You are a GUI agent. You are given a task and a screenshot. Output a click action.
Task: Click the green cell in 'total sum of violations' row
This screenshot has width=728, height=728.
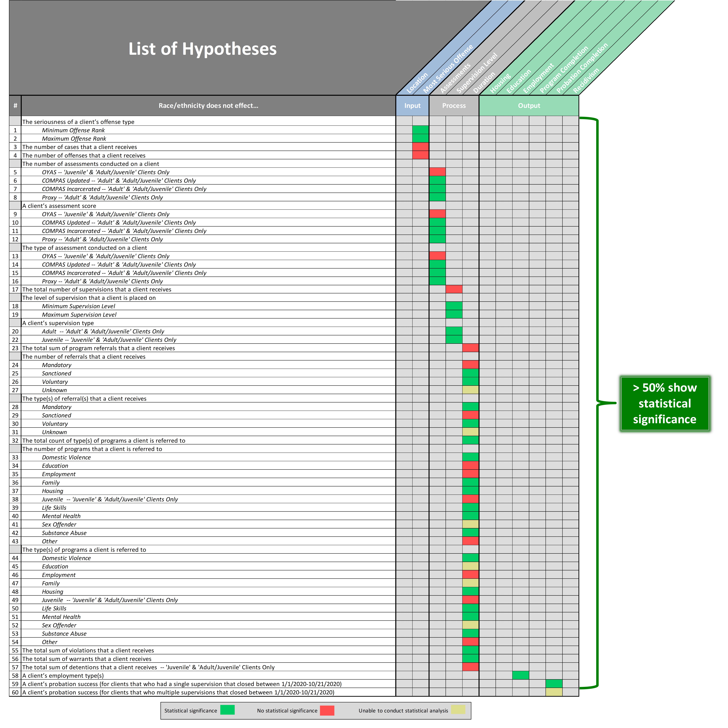tap(471, 650)
